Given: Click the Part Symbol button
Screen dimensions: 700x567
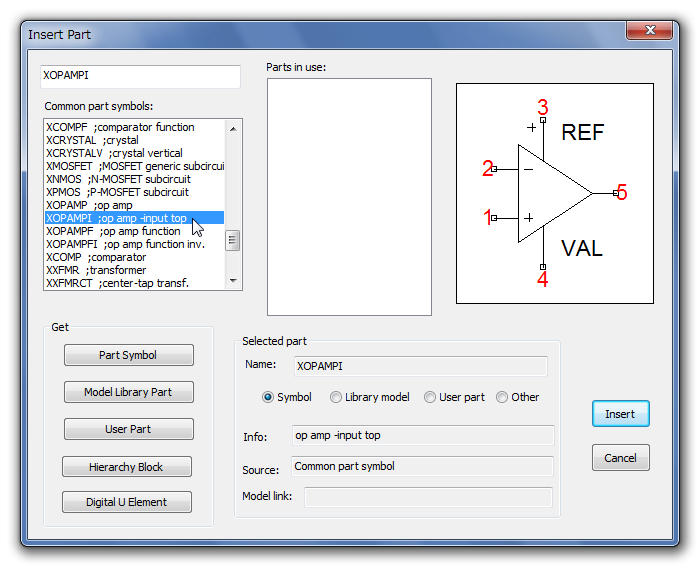Looking at the screenshot, I should click(129, 355).
